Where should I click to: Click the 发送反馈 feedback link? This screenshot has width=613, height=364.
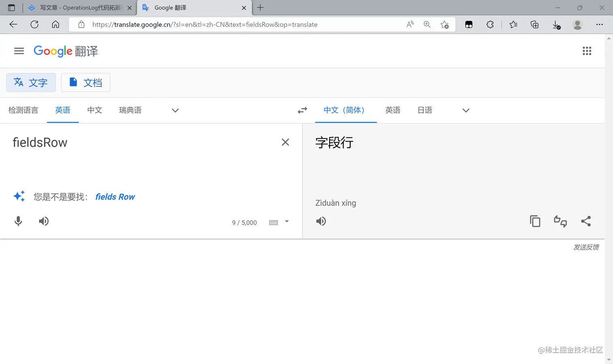(x=586, y=247)
